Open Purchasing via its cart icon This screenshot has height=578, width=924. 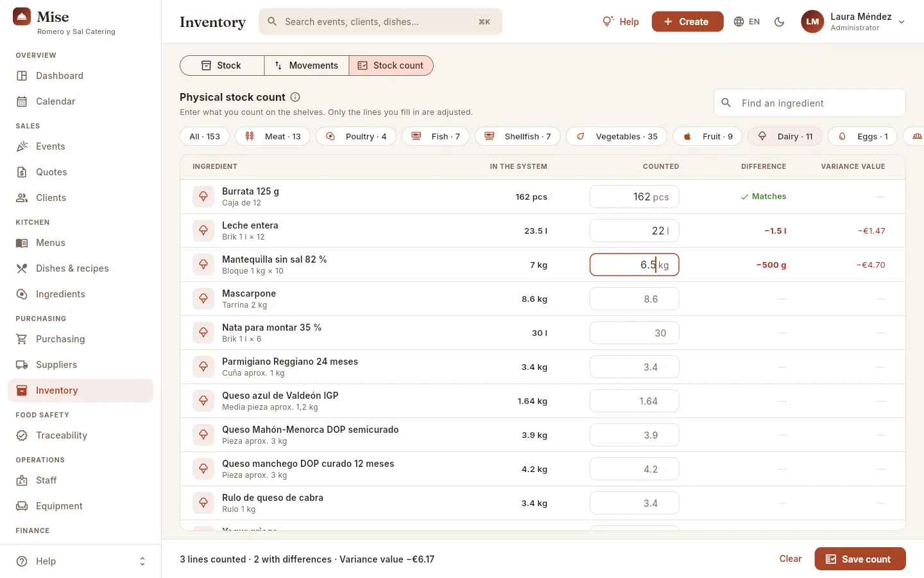point(22,339)
